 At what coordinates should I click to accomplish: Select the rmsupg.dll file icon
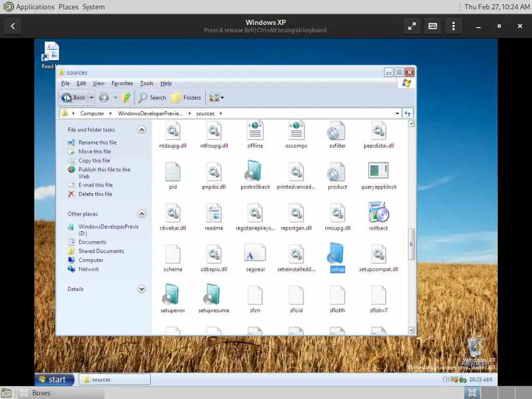pos(337,213)
